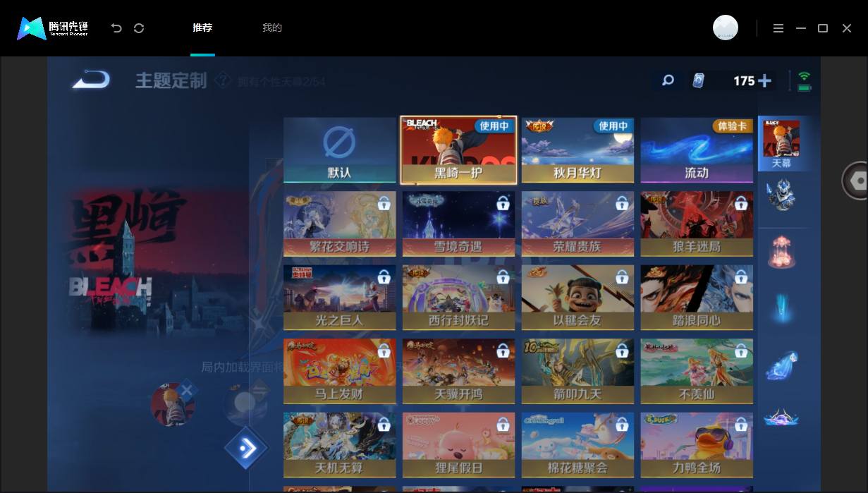Select the blue ring emblem category icon
Image resolution: width=868 pixels, height=493 pixels.
[781, 418]
